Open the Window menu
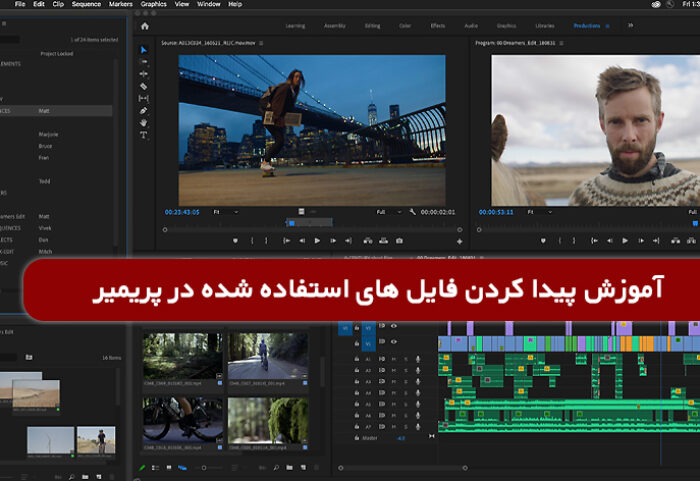Screen dimensions: 700x481 click(x=208, y=4)
